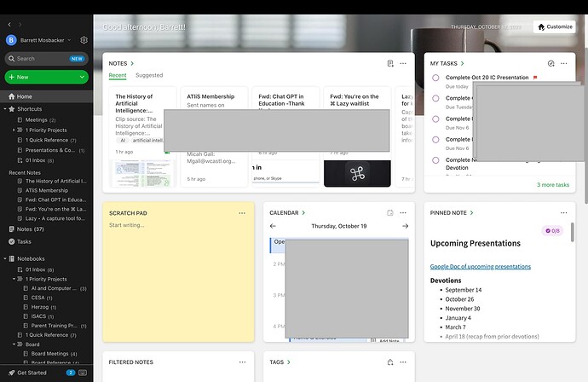Show 3 more tasks link

(x=553, y=185)
